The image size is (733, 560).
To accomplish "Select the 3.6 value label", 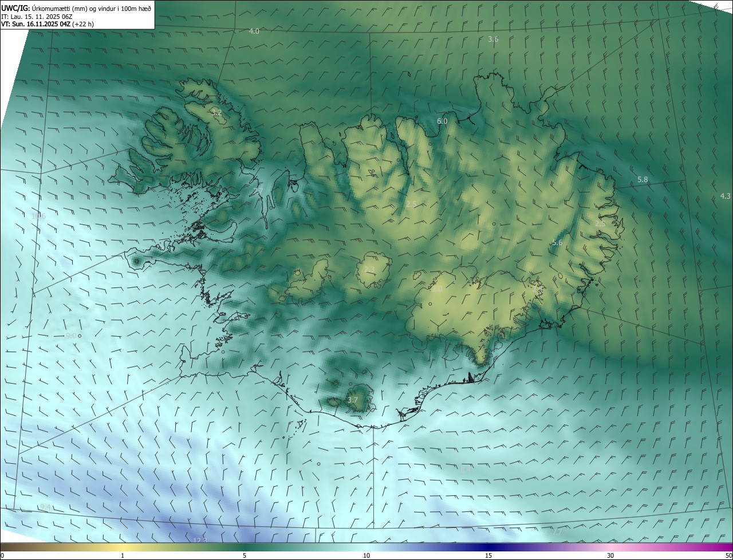I will [x=493, y=39].
